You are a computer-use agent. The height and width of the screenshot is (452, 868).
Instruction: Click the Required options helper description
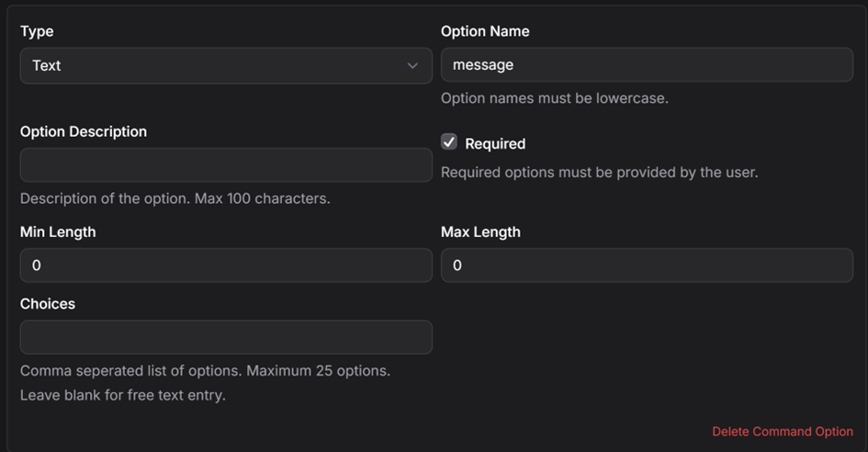coord(600,173)
